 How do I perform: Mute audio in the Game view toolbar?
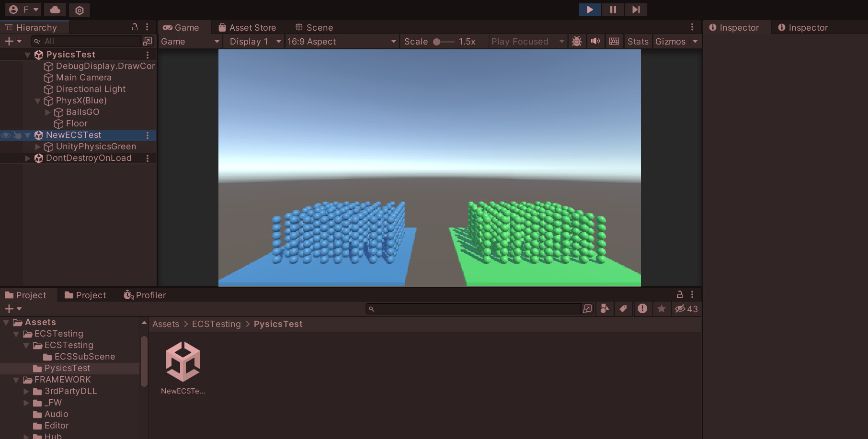pos(595,41)
